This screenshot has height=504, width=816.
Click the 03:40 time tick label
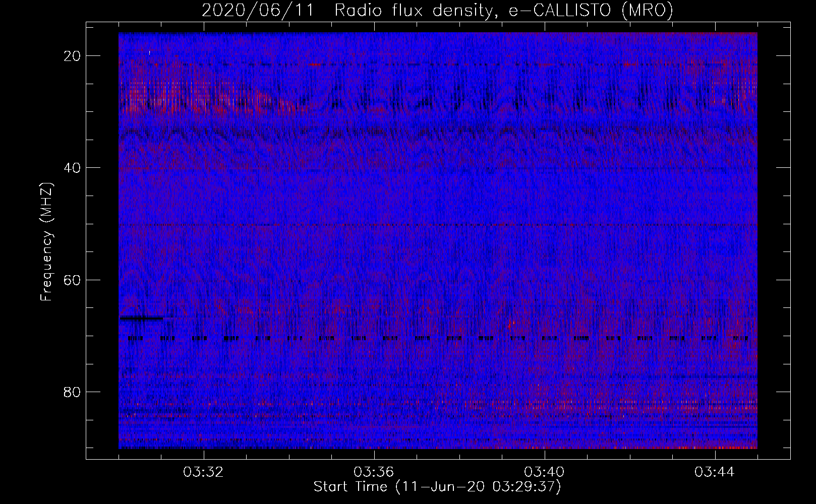(x=544, y=472)
